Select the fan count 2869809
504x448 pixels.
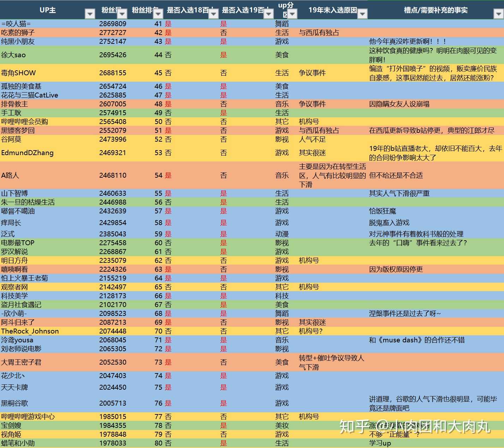113,24
